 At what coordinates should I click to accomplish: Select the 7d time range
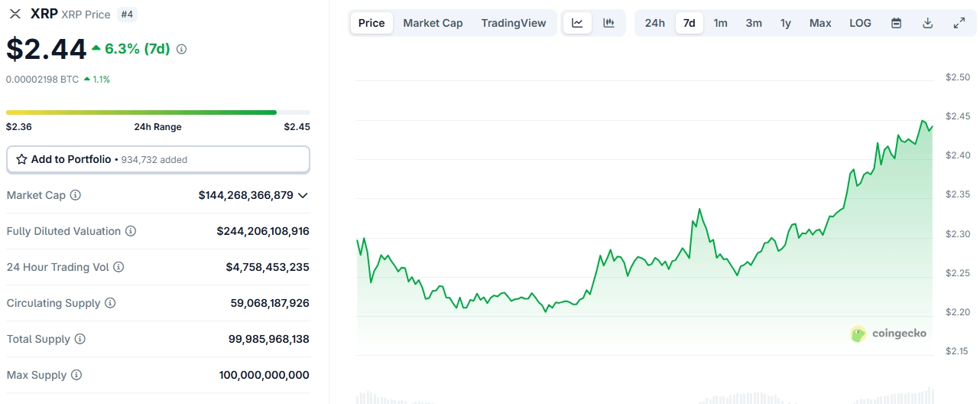point(689,23)
